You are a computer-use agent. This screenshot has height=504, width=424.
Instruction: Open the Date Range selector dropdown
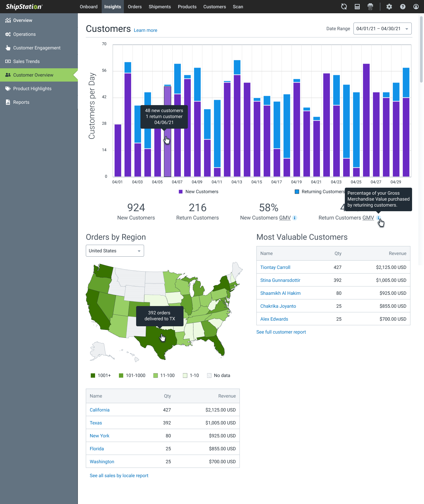382,29
